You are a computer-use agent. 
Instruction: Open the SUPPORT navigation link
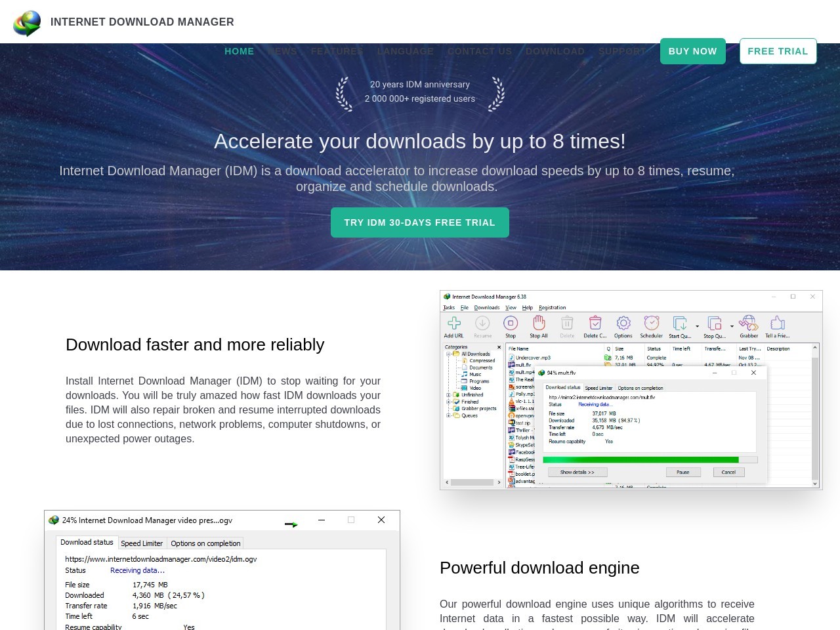pyautogui.click(x=622, y=51)
